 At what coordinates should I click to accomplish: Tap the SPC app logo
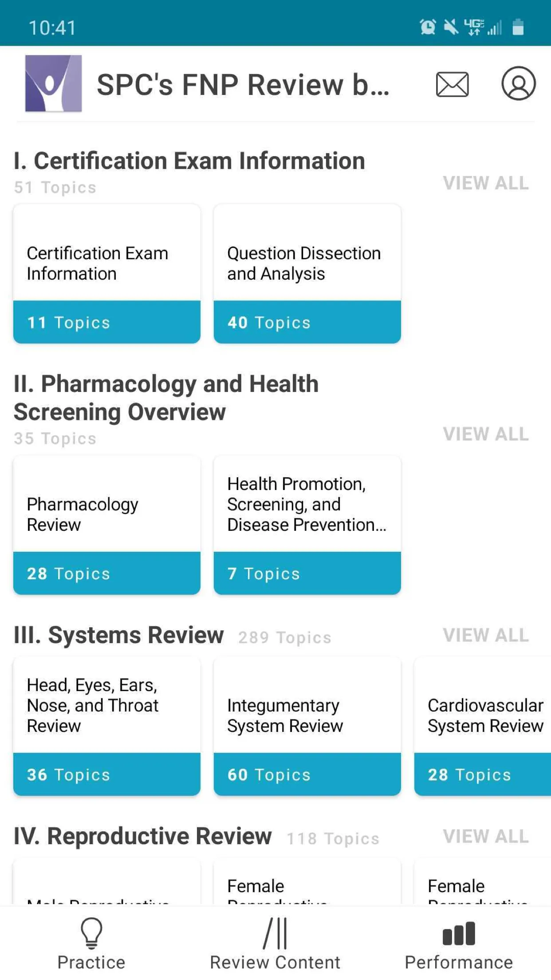[x=53, y=83]
